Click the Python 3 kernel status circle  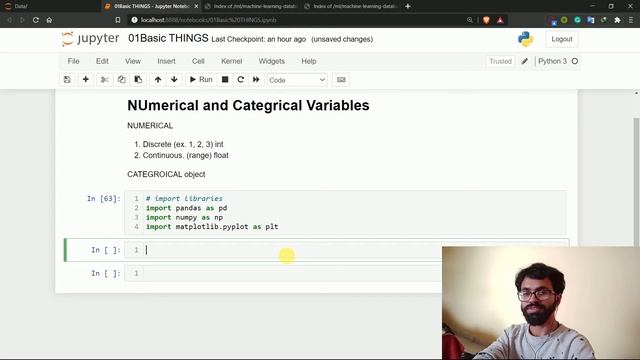pyautogui.click(x=575, y=61)
